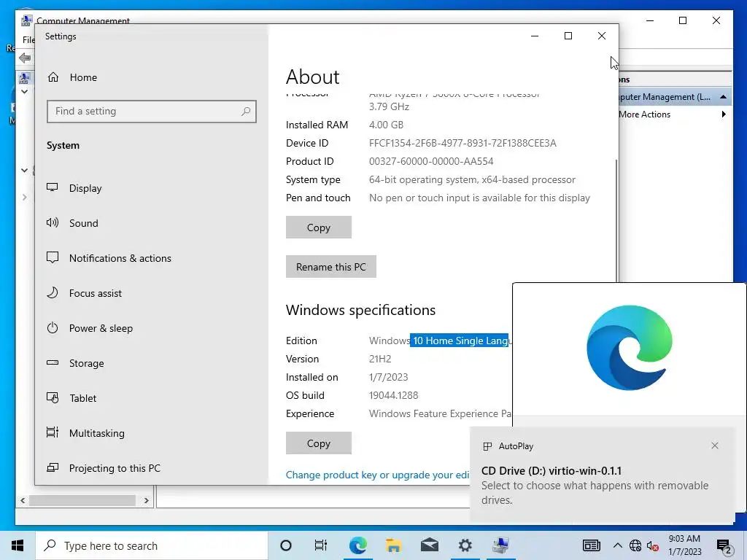747x560 pixels.
Task: Open Cortana from the taskbar
Action: pyautogui.click(x=286, y=545)
